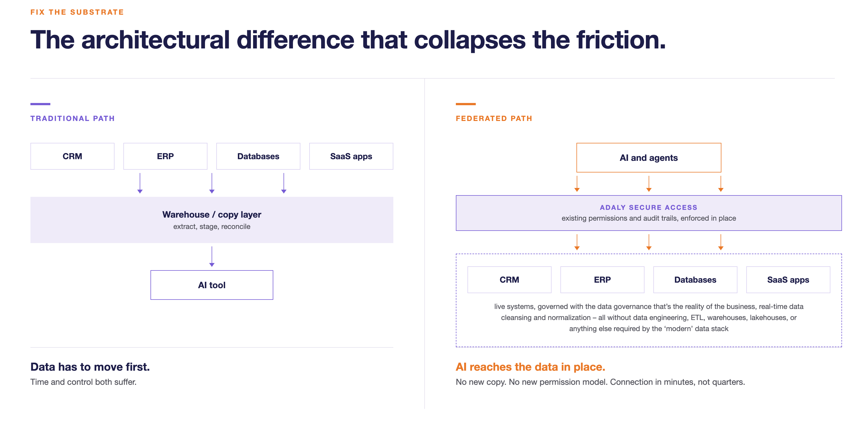The width and height of the screenshot is (868, 423).
Task: Select the ERP box in Federated Path
Action: click(602, 280)
